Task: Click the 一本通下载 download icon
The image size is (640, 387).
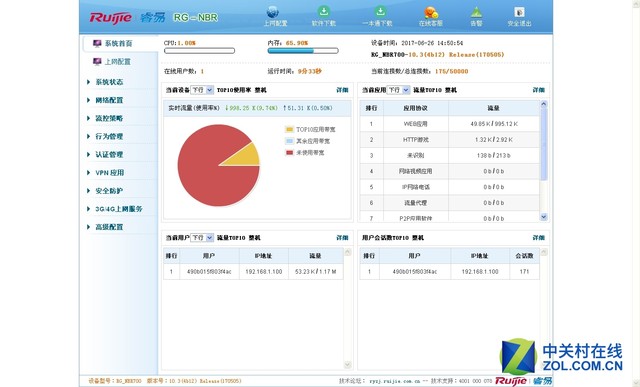Action: (380, 11)
